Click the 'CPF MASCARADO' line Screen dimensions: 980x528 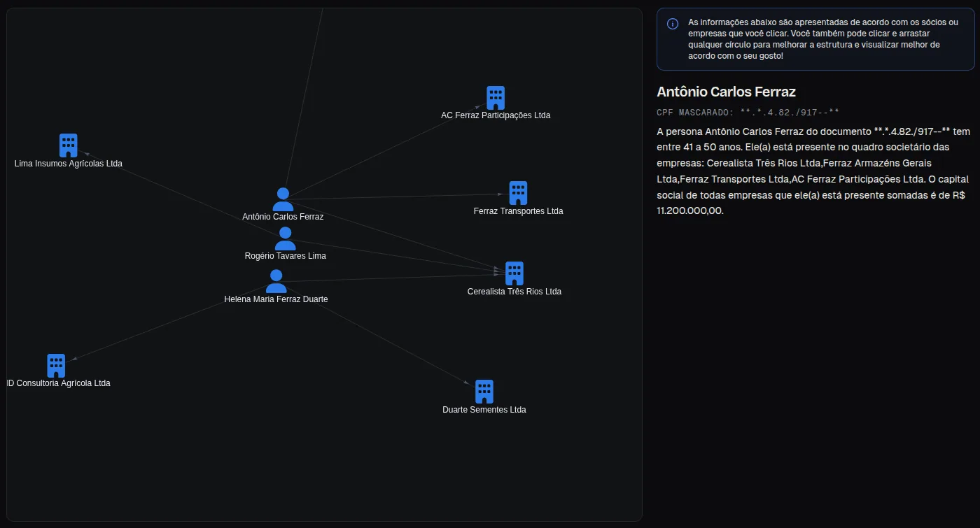coord(748,112)
